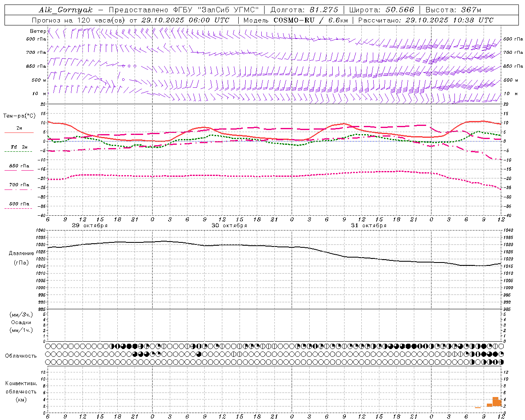Select the Тем-ра(°C) axis title
Screen dimensions: 525x420
(19, 116)
